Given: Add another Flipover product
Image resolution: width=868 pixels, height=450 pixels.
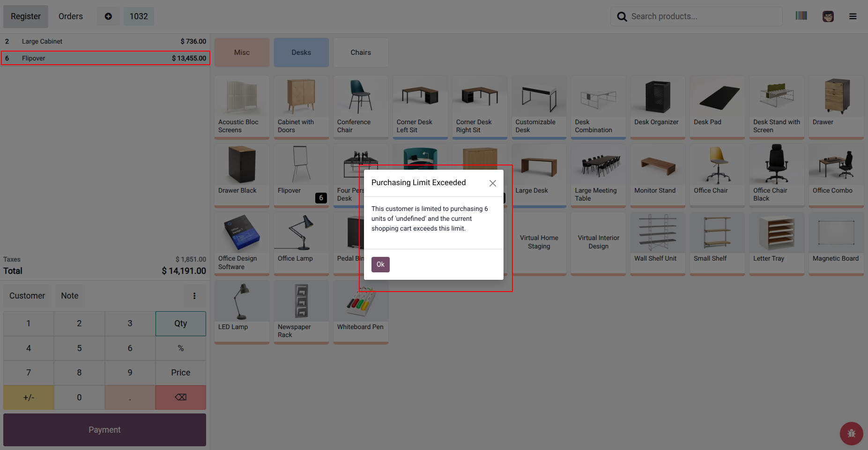Looking at the screenshot, I should [x=301, y=176].
